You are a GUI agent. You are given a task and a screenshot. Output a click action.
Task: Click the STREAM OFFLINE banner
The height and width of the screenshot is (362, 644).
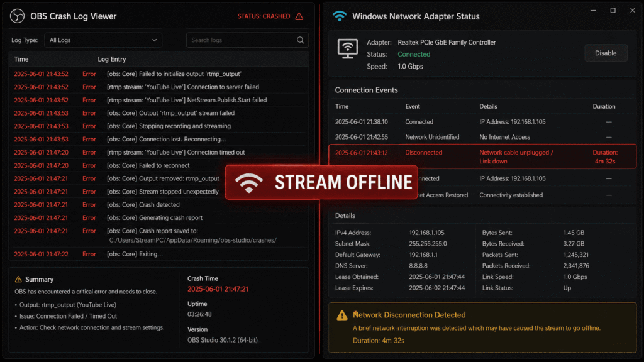tap(321, 183)
